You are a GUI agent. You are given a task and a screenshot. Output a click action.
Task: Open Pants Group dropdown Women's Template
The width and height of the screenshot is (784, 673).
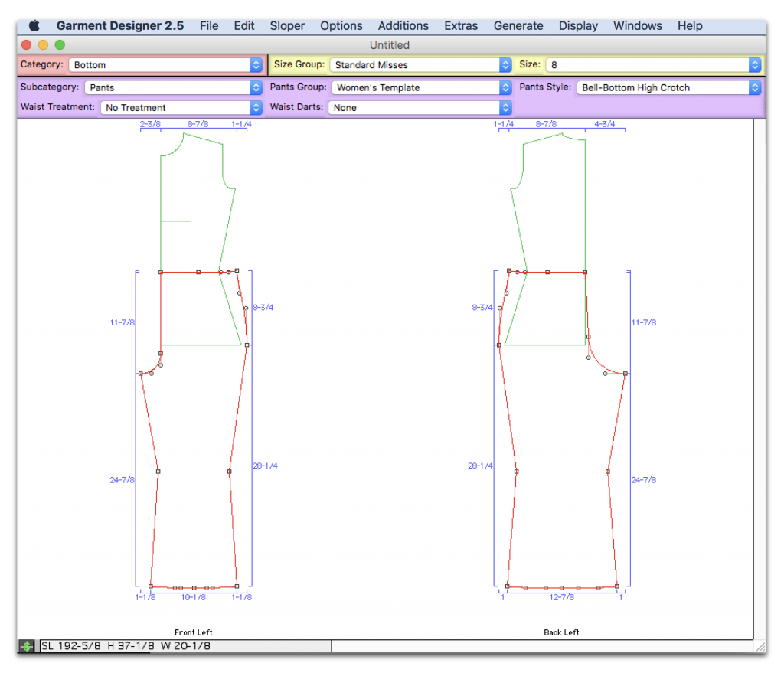(x=422, y=87)
